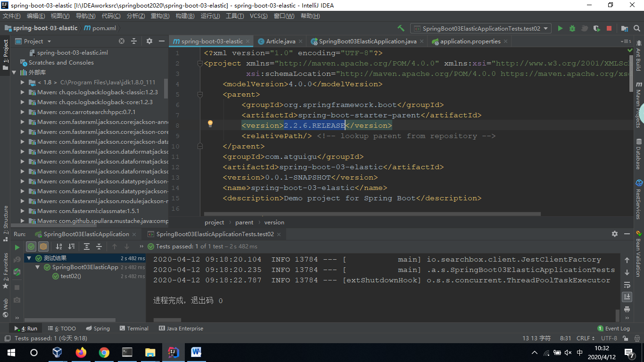Run the application using the green Run icon
The image size is (644, 362).
[560, 28]
